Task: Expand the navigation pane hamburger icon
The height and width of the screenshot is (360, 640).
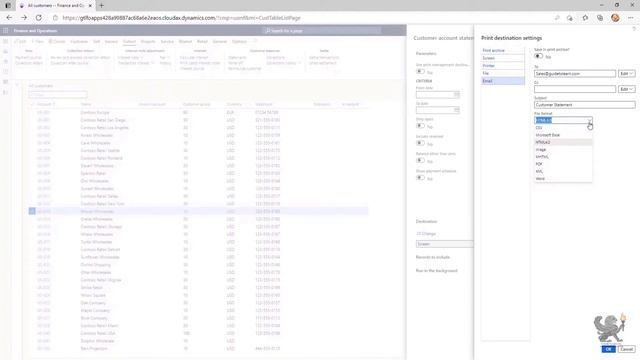Action: pyautogui.click(x=5, y=42)
